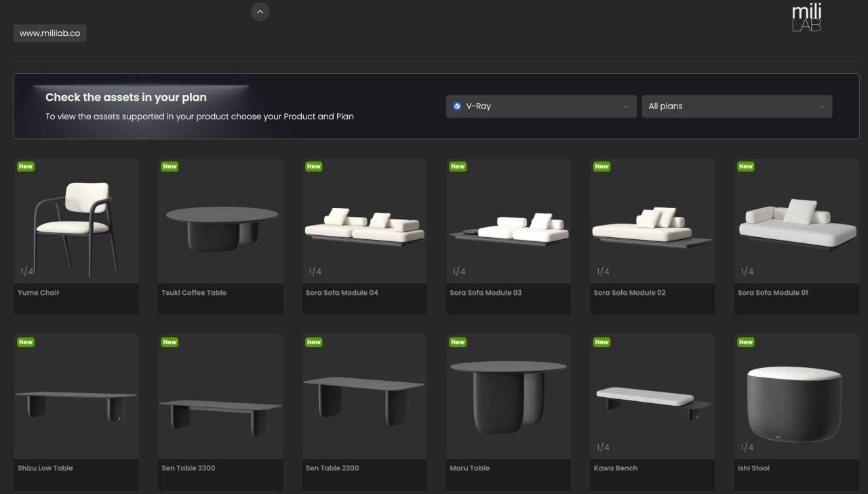Click the 'Shizu Low Table' title text
The image size is (868, 494).
click(x=45, y=468)
